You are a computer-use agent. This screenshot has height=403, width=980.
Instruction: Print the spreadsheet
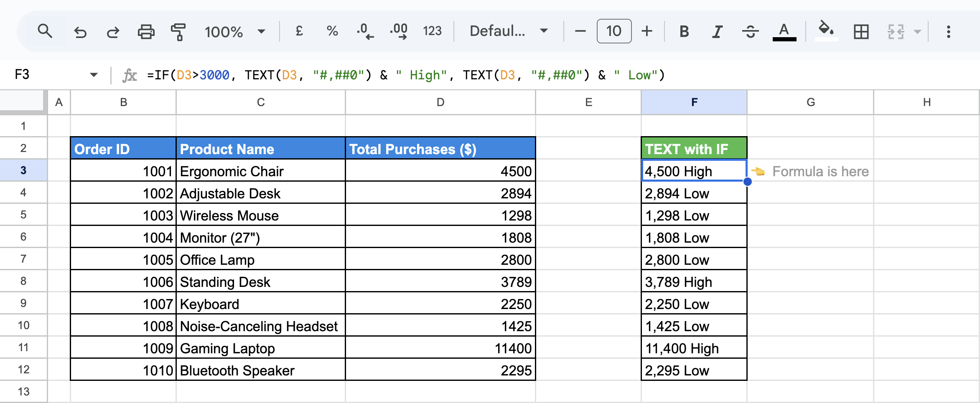tap(146, 32)
